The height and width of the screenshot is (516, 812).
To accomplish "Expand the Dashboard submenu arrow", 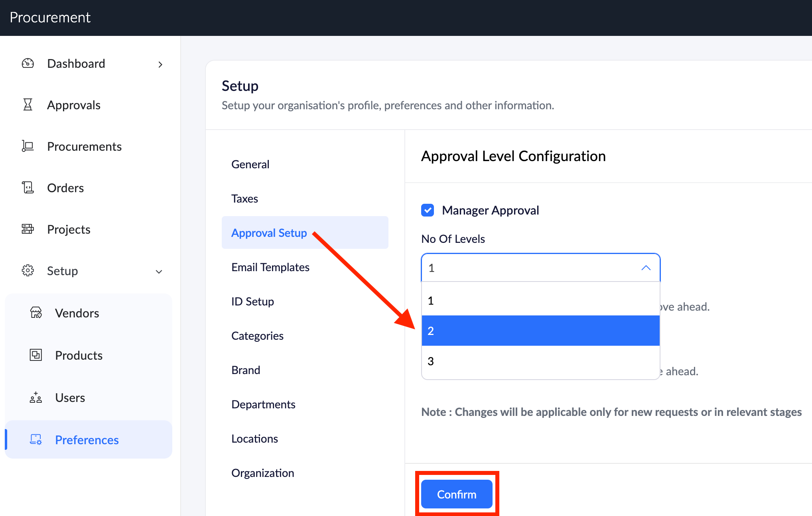I will pyautogui.click(x=160, y=64).
